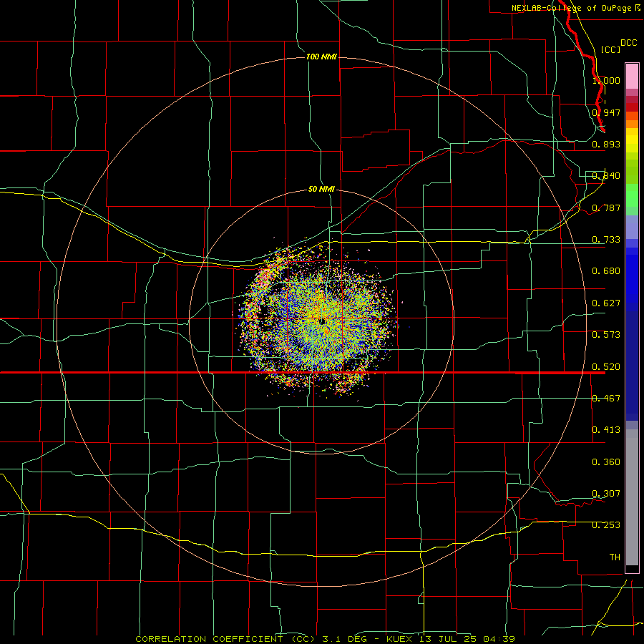This screenshot has height=644, width=644.
Task: Click the "50 NMI" range ring label
Action: click(x=321, y=189)
